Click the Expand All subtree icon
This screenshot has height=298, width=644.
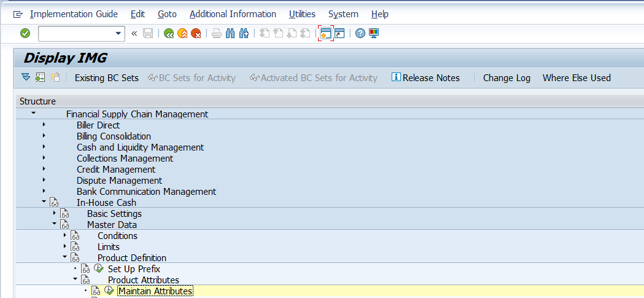pyautogui.click(x=26, y=77)
